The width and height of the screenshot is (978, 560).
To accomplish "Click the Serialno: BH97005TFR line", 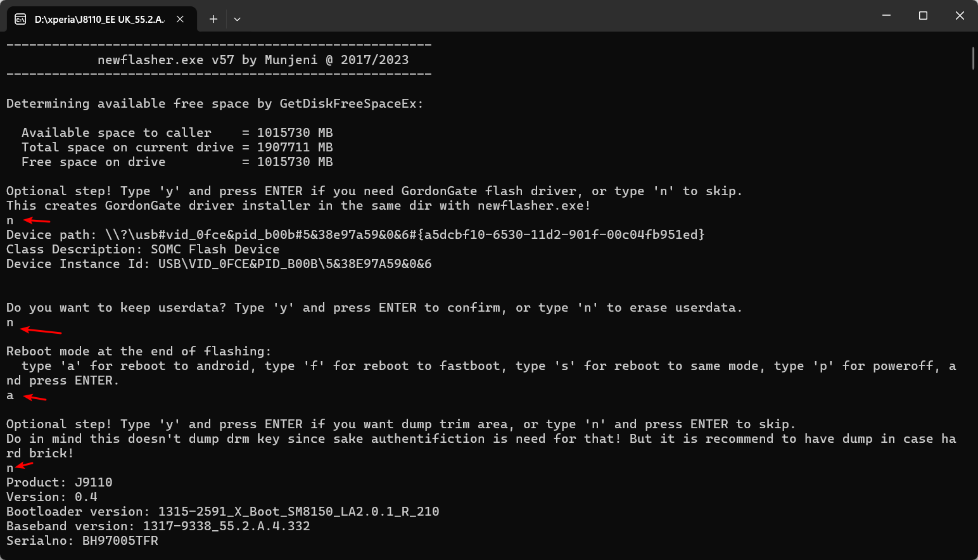I will point(82,541).
